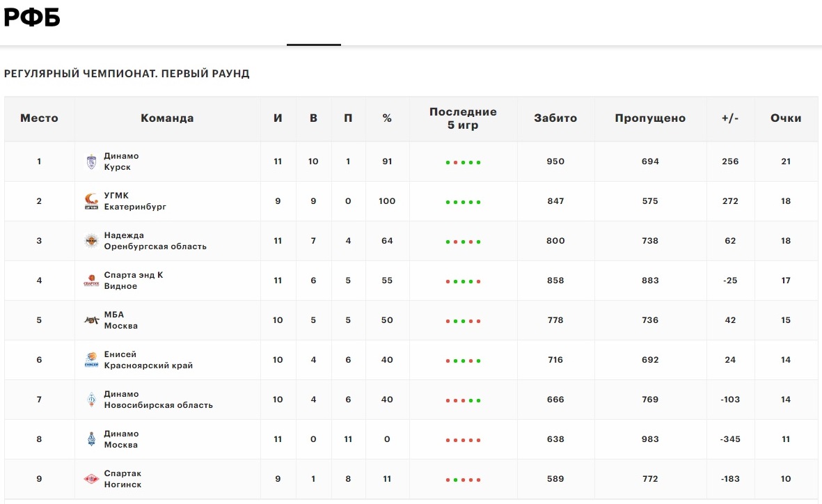This screenshot has width=822, height=504.
Task: Click the УГМК Екатеринбург team logo
Action: pyautogui.click(x=91, y=201)
